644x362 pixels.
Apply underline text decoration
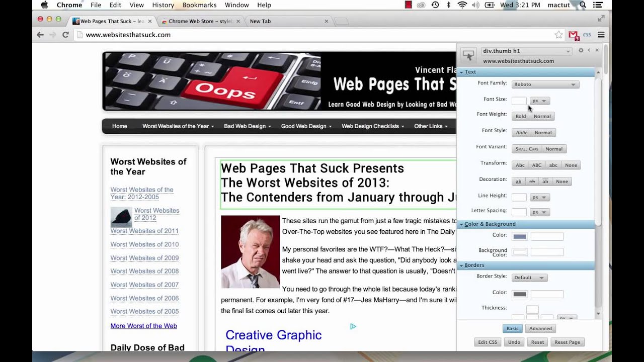519,182
